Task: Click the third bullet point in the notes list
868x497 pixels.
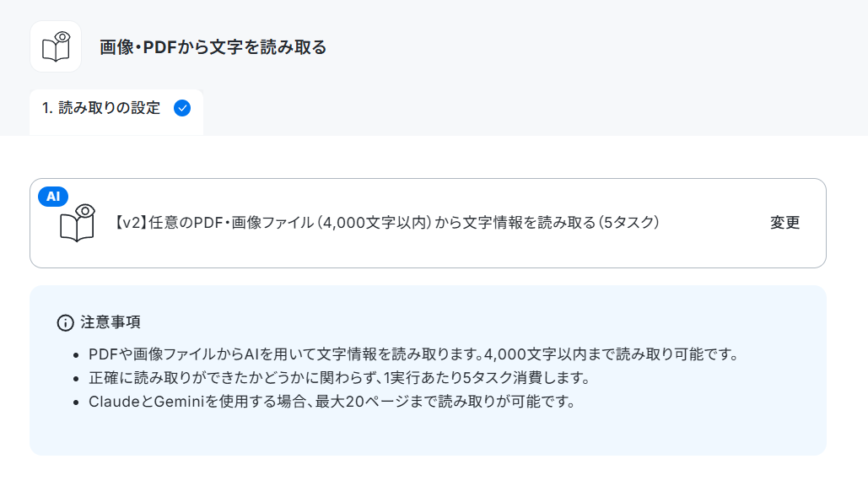Action: coord(77,402)
